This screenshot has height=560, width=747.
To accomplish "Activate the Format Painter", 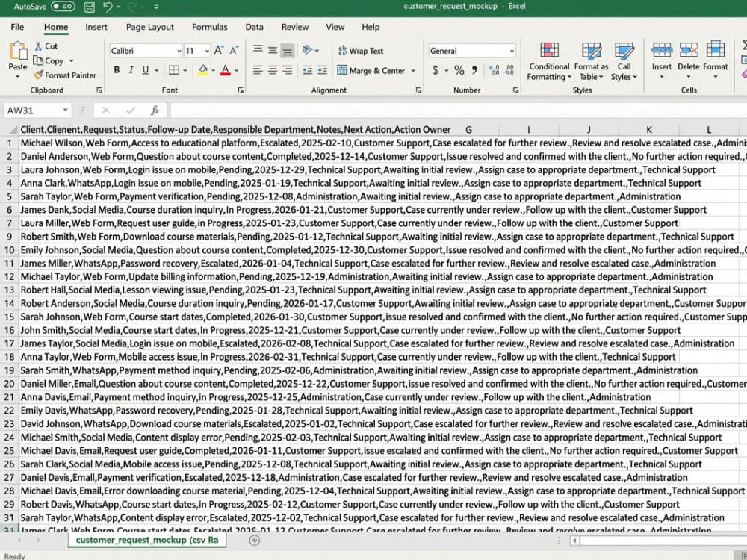I will coord(65,75).
